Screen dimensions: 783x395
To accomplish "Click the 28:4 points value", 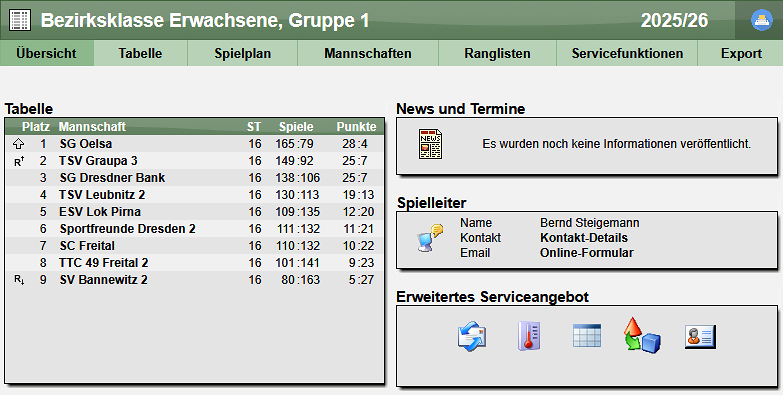I will 355,144.
